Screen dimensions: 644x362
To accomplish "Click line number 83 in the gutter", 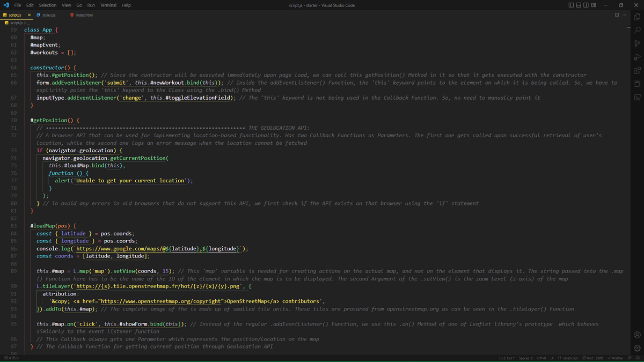I will [13, 226].
